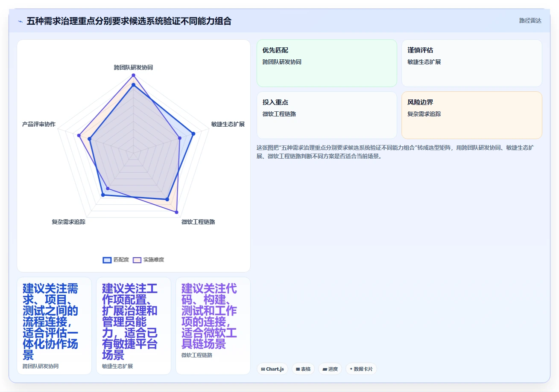Select the 投入重点 card
The width and height of the screenshot is (559, 392).
327,115
